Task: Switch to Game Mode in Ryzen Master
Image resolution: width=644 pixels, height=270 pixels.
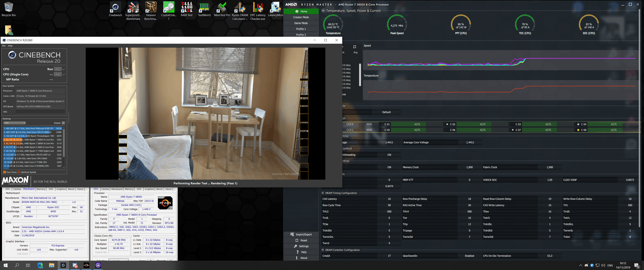Action: click(301, 23)
